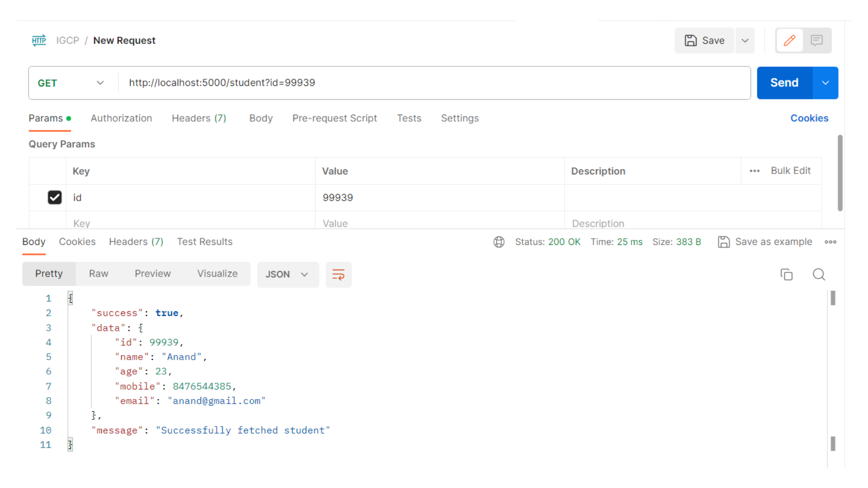The height and width of the screenshot is (488, 868).
Task: Click the edit pencil icon
Action: (x=790, y=40)
